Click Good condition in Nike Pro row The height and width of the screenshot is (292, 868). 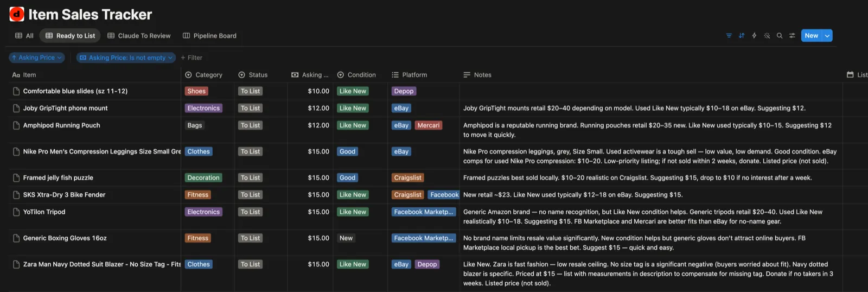tap(347, 151)
